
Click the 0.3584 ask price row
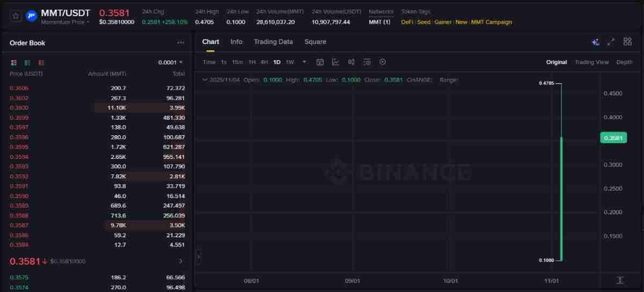97,245
